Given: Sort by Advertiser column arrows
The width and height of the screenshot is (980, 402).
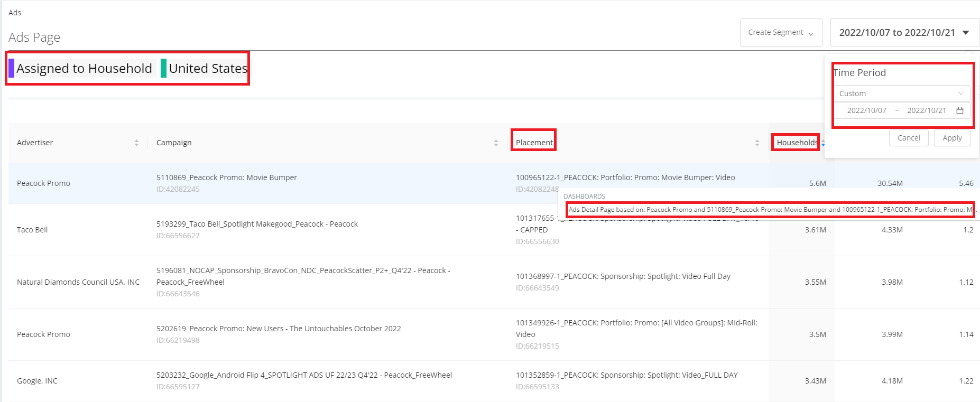Looking at the screenshot, I should click(136, 143).
